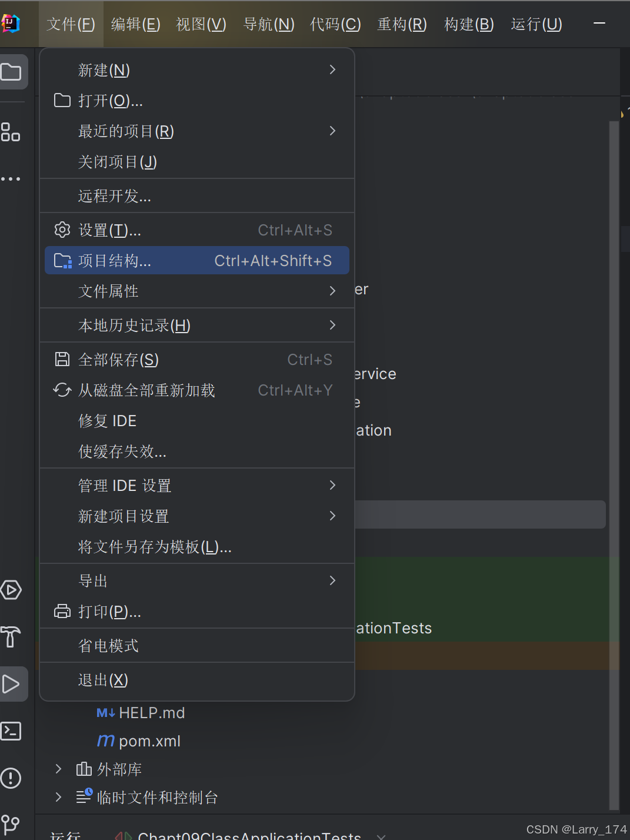The width and height of the screenshot is (630, 840).
Task: Expand the 外部库 tree node
Action: 58,769
